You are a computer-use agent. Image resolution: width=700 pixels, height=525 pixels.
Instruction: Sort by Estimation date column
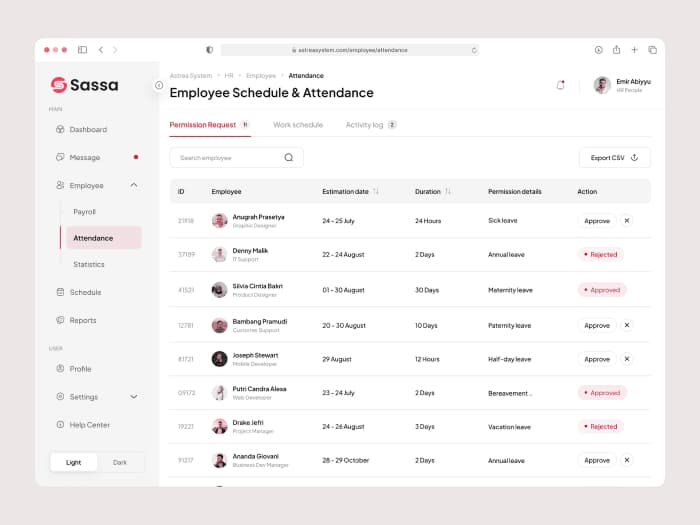(x=376, y=191)
